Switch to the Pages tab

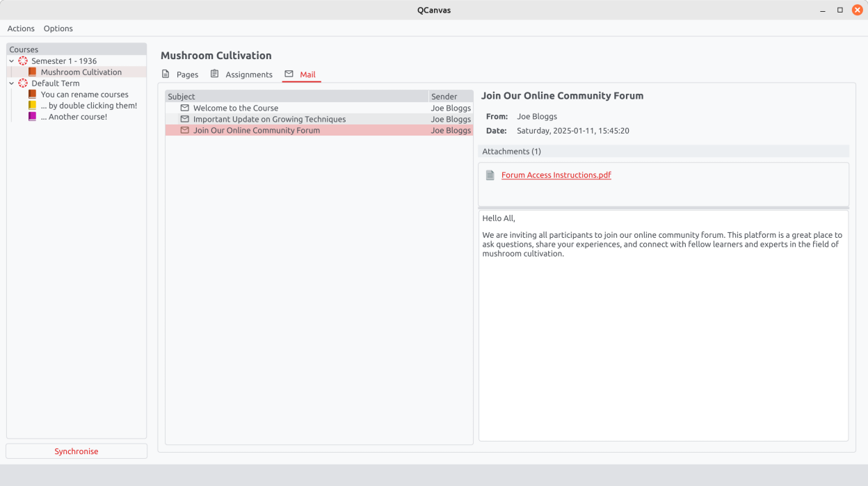pyautogui.click(x=180, y=74)
